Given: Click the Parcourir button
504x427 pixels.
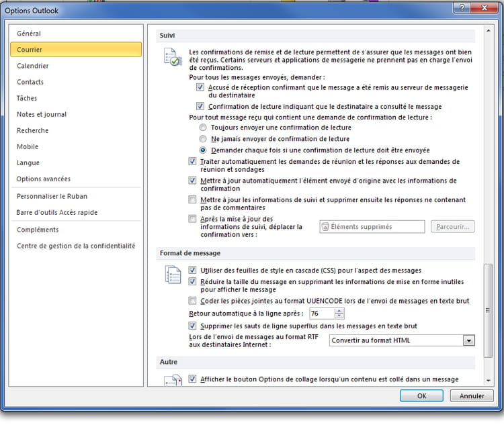Looking at the screenshot, I should pos(452,227).
